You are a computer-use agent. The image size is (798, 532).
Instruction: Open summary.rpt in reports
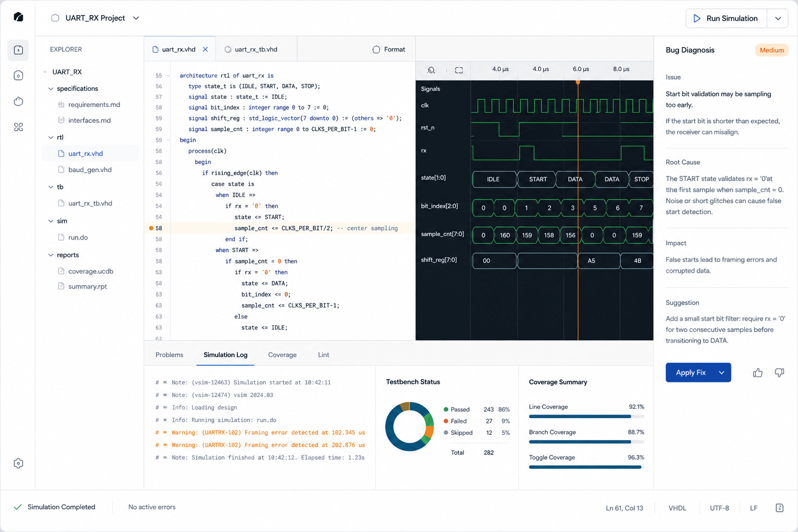[x=87, y=287]
